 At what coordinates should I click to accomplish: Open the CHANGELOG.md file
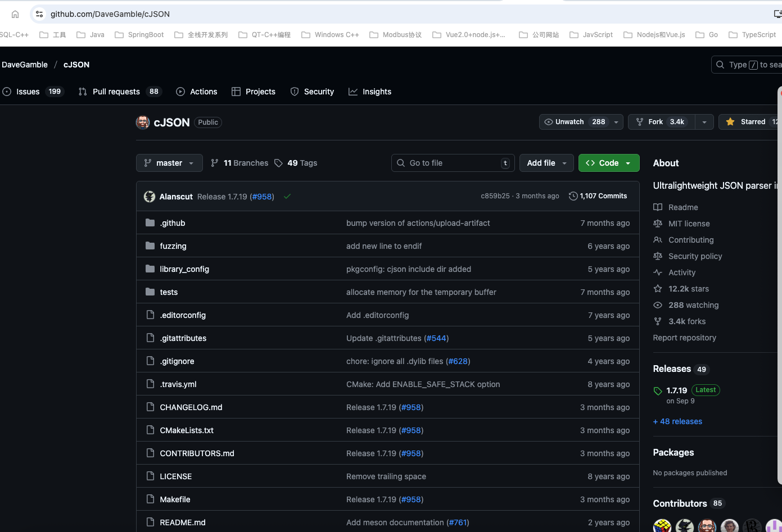tap(191, 407)
